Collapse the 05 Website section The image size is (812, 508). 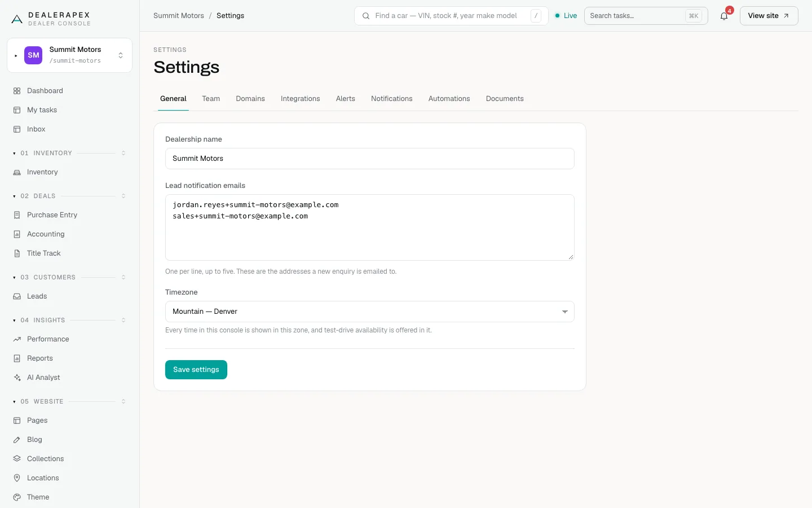tap(69, 401)
